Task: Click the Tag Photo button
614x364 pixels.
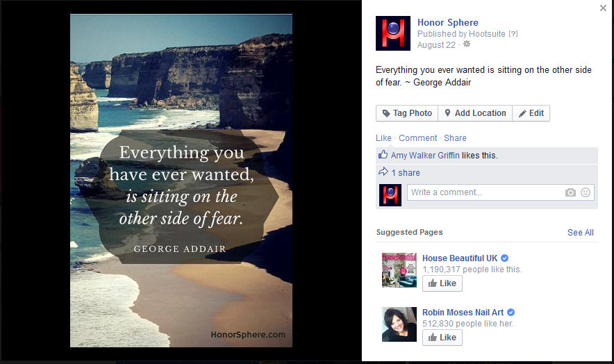Action: point(407,113)
